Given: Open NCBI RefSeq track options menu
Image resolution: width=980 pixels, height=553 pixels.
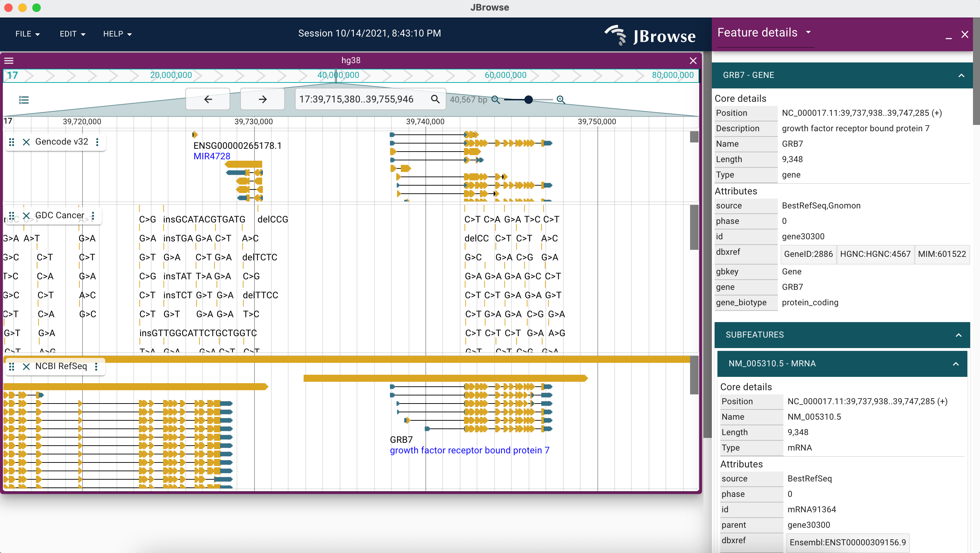Looking at the screenshot, I should coord(96,367).
